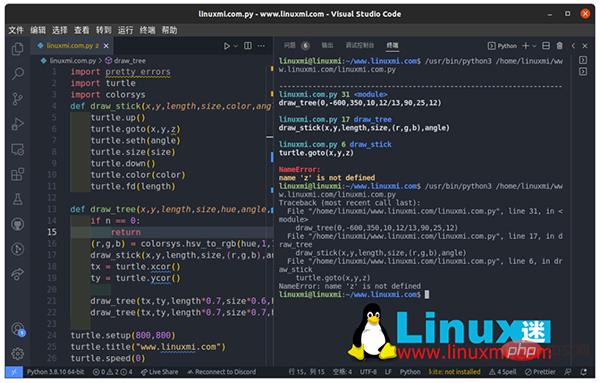600x383 pixels.
Task: Click Live Share in the status bar
Action: tap(160, 372)
